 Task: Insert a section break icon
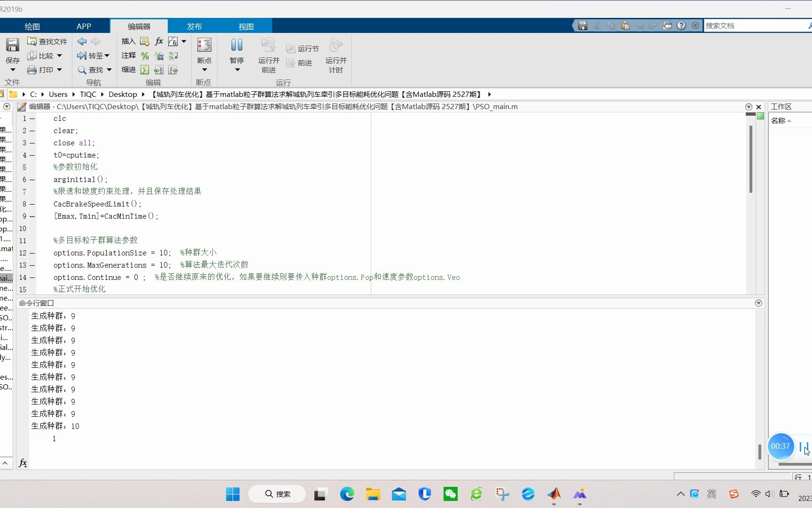(145, 41)
